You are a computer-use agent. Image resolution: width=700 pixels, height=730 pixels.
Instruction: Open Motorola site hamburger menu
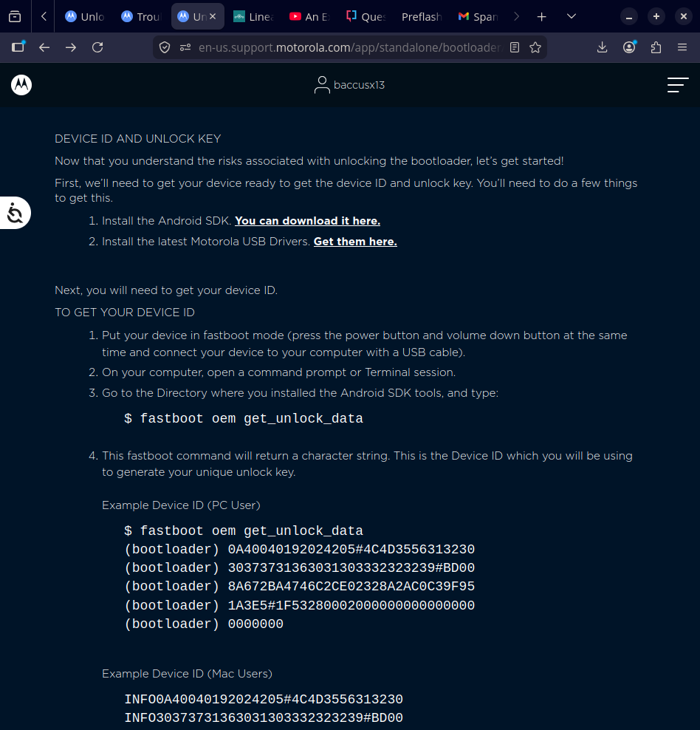pyautogui.click(x=678, y=85)
